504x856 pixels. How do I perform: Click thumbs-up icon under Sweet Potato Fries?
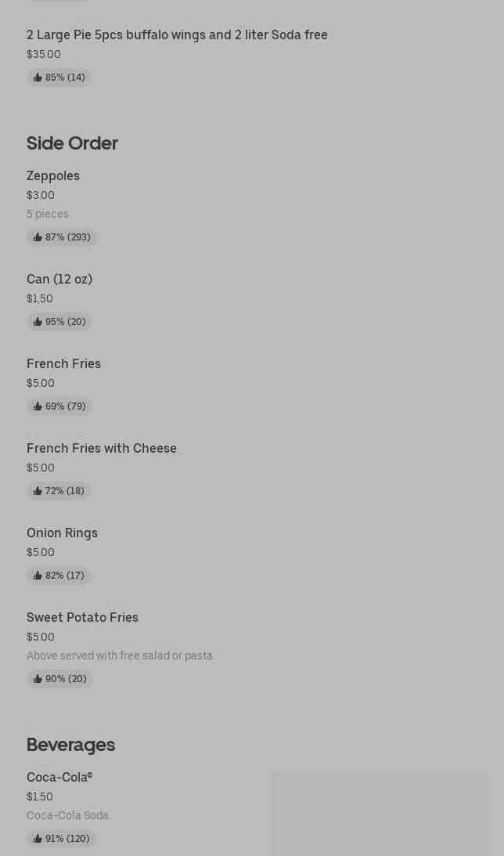[x=38, y=679]
